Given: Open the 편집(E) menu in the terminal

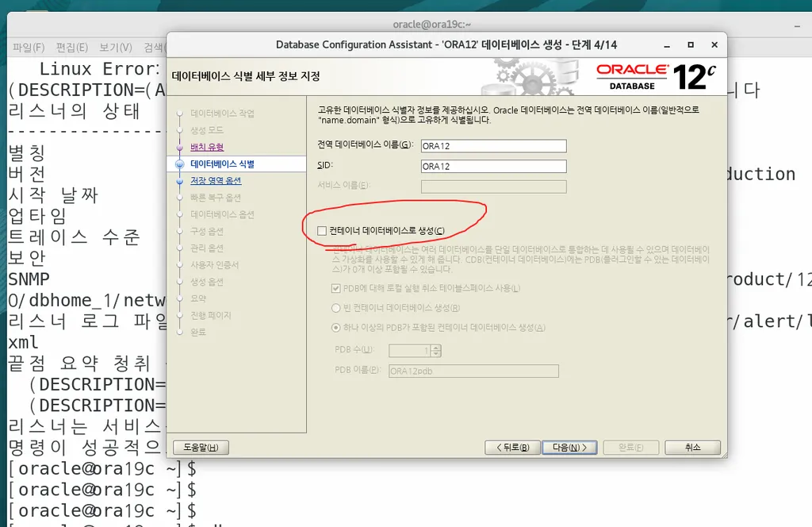Looking at the screenshot, I should (x=72, y=48).
